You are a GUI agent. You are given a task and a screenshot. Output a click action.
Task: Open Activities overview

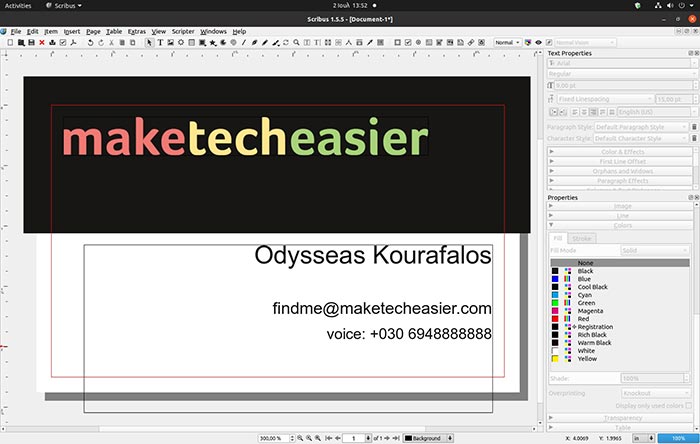tap(18, 5)
